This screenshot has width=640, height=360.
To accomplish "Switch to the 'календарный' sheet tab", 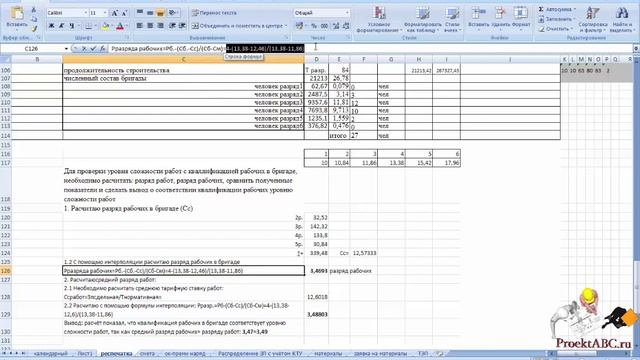I will 50,353.
